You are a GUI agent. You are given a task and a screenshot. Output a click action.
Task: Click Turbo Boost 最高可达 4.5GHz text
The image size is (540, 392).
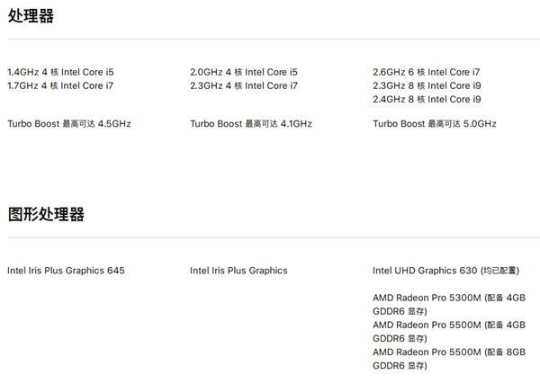(68, 124)
